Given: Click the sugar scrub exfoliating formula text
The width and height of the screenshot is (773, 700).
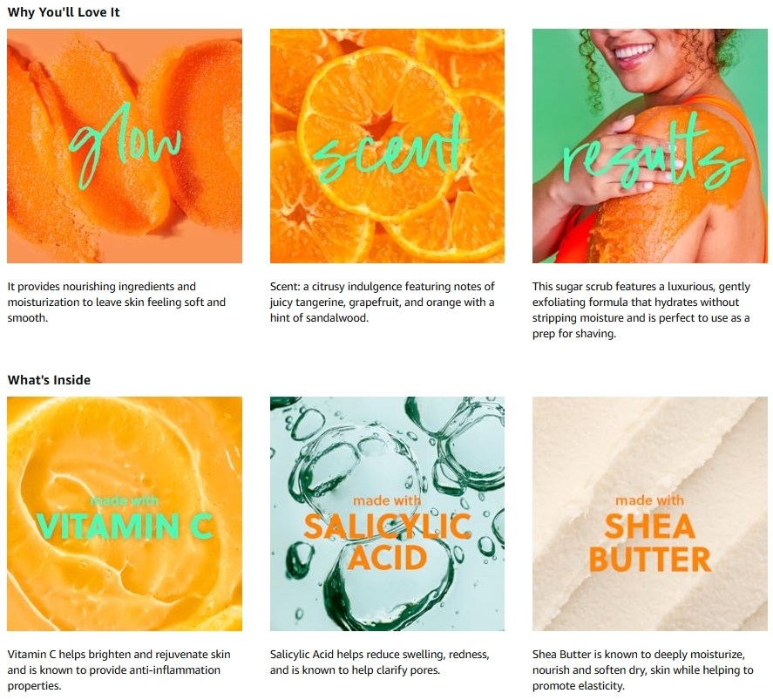Looking at the screenshot, I should pos(641,310).
